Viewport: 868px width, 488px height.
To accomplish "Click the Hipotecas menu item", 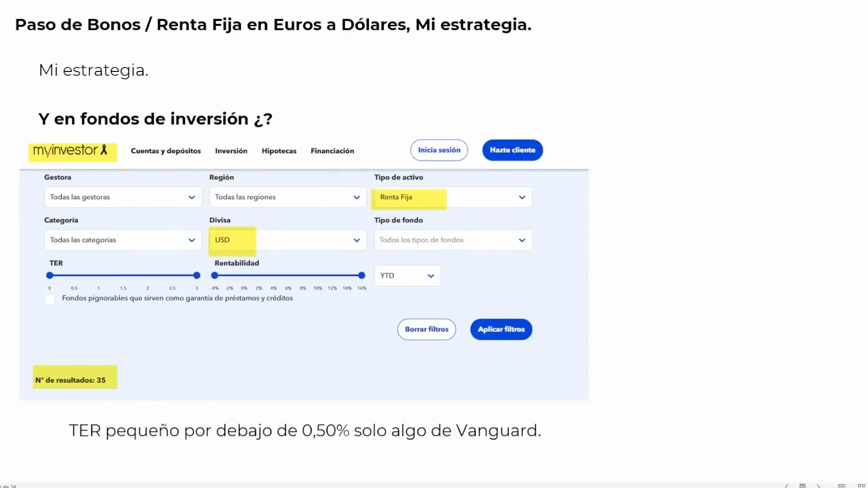I will pos(279,151).
